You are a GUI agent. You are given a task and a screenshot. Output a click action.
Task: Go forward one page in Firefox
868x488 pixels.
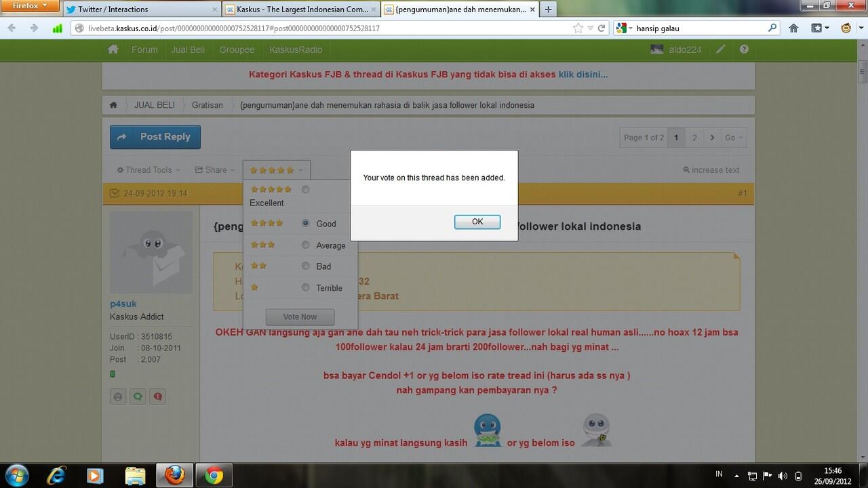tap(33, 28)
